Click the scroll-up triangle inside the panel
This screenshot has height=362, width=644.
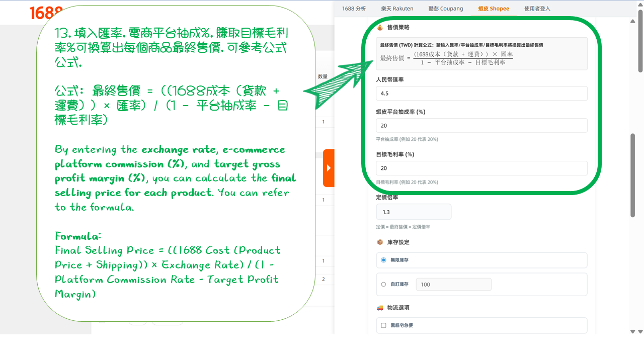pos(632,22)
